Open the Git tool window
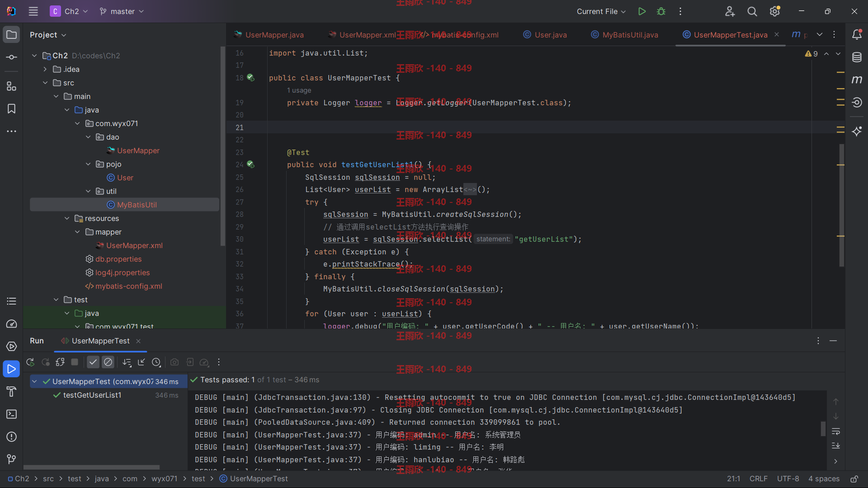The width and height of the screenshot is (868, 488). 12,459
